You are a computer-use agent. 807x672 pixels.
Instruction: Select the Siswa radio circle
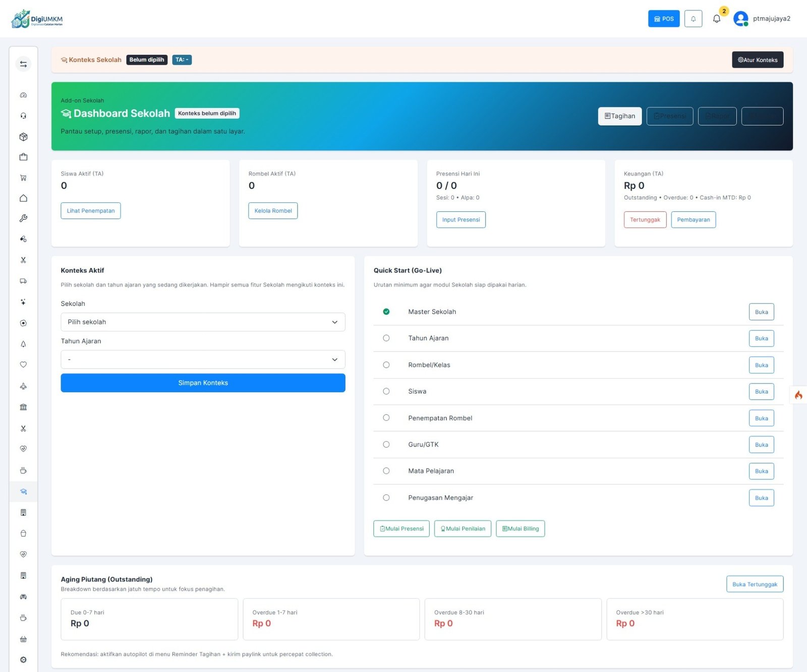point(386,391)
